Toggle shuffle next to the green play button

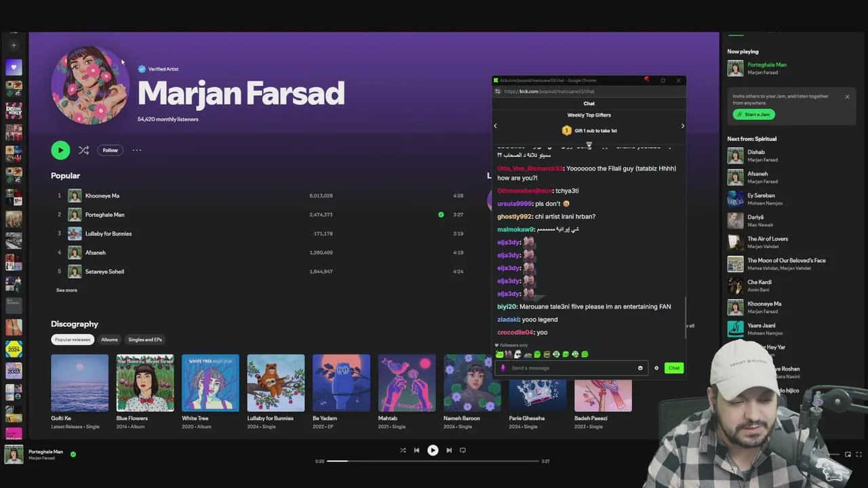[83, 150]
